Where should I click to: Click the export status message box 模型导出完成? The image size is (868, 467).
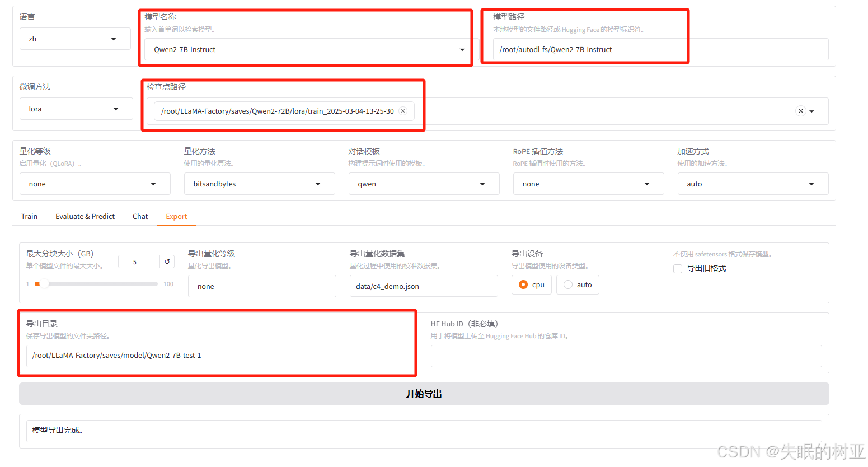pyautogui.click(x=424, y=431)
